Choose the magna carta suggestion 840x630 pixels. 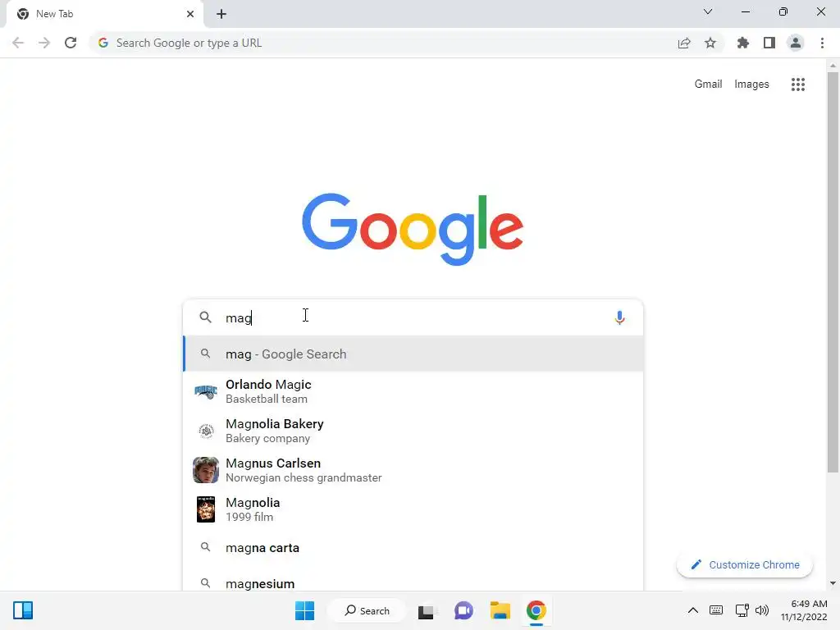point(413,547)
